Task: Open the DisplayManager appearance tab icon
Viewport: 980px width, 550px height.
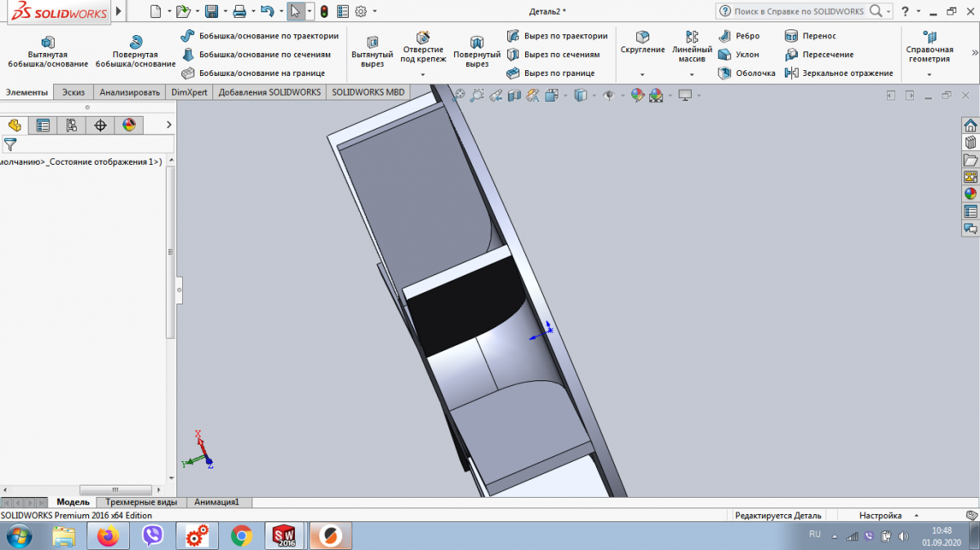Action: pos(128,125)
